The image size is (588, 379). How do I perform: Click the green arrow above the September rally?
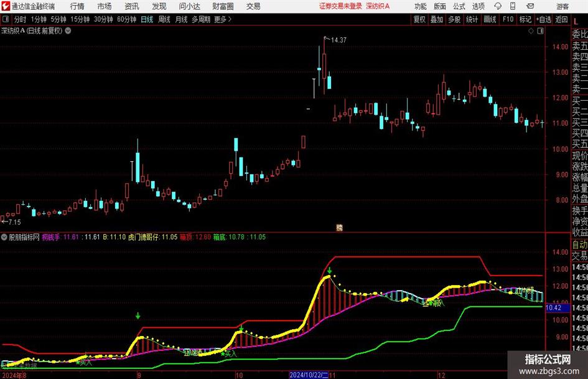[x=138, y=316]
